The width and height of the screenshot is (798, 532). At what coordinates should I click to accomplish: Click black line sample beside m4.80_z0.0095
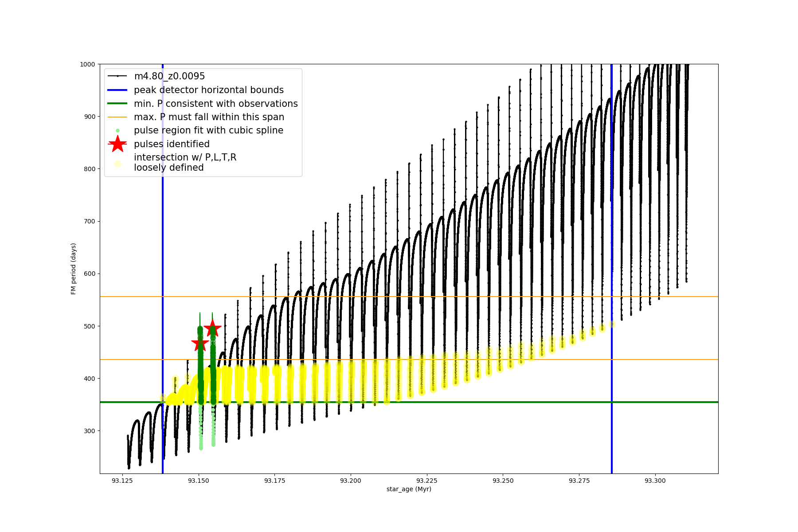117,76
